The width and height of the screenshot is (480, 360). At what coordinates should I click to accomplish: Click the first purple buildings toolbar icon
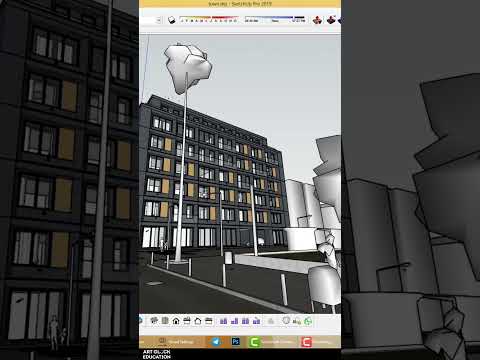click(x=223, y=321)
